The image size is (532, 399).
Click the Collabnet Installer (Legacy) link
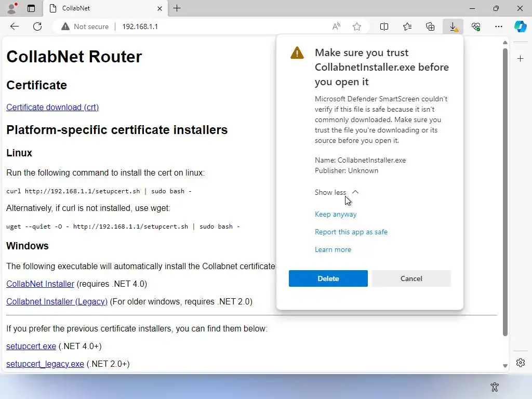coord(57,302)
